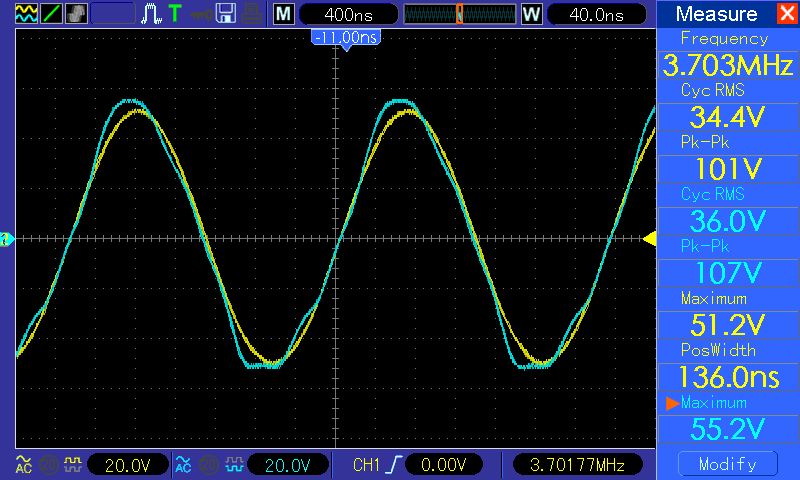Click the floppy disk save icon

[226, 14]
